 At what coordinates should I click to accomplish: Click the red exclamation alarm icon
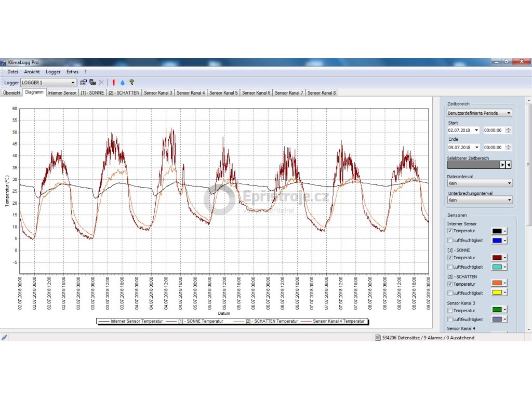(x=113, y=82)
